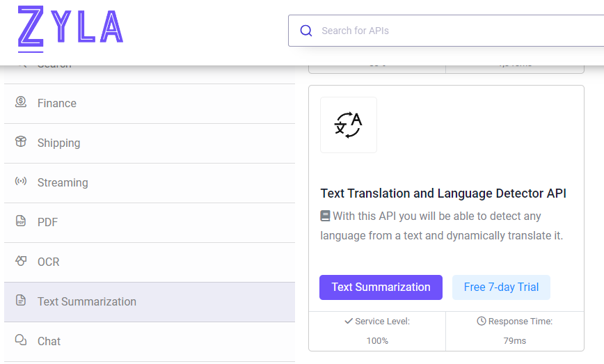The width and height of the screenshot is (604, 364).
Task: Click the Response Time clock icon
Action: [482, 321]
